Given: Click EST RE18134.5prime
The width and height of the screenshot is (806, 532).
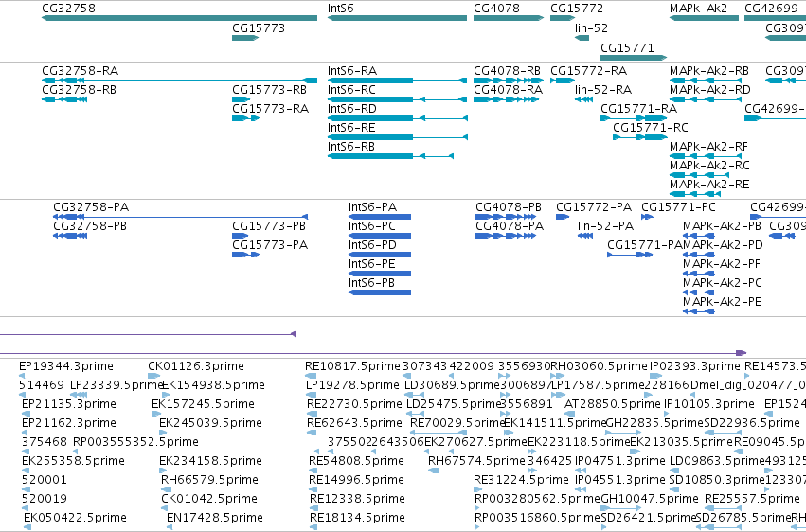Looking at the screenshot, I should coord(313,527).
